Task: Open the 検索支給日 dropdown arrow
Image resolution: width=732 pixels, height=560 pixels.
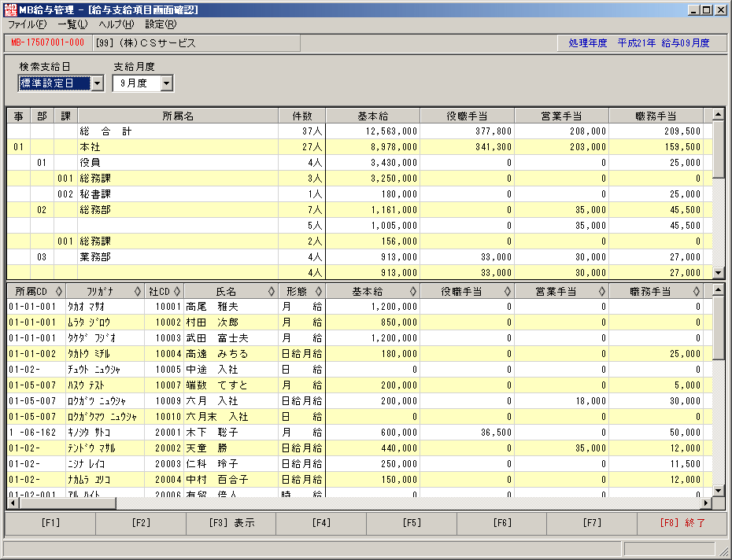Action: 97,83
